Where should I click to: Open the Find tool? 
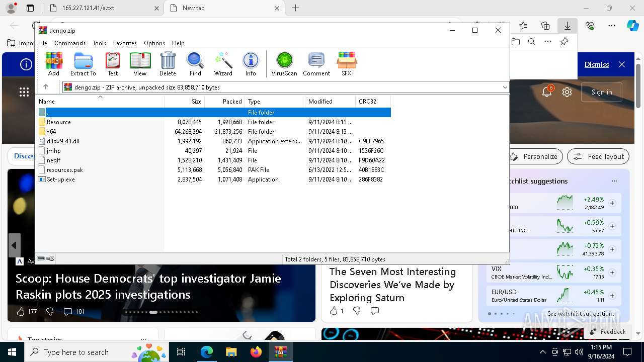tap(195, 64)
